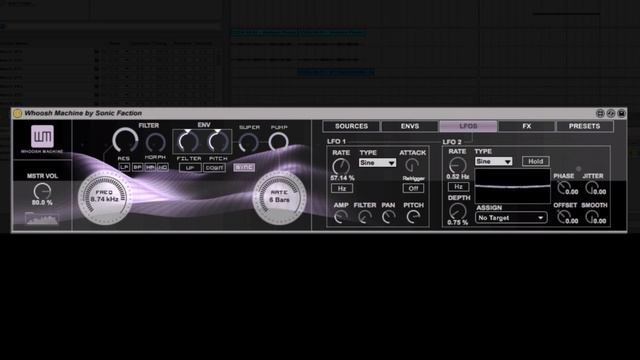Select the LP filter type
Screen dimensions: 640x360
124,167
